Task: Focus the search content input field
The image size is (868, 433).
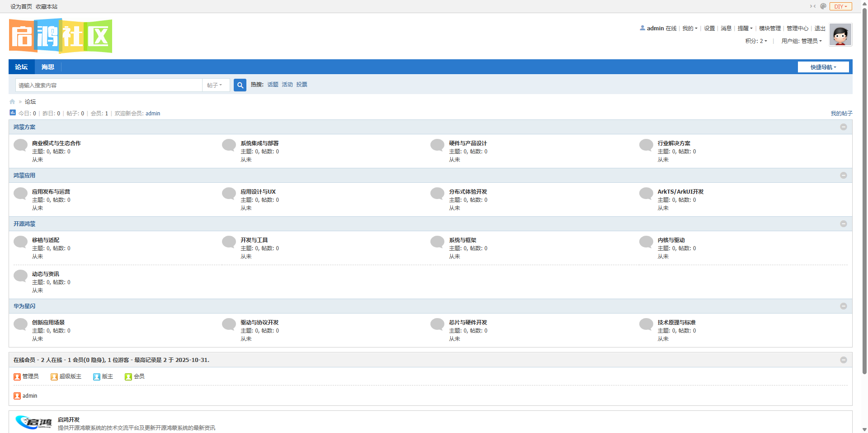Action: click(108, 85)
